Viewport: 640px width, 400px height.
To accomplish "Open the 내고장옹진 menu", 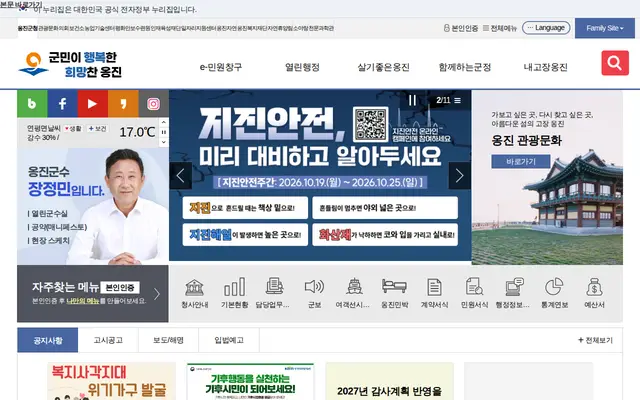I will [x=546, y=67].
